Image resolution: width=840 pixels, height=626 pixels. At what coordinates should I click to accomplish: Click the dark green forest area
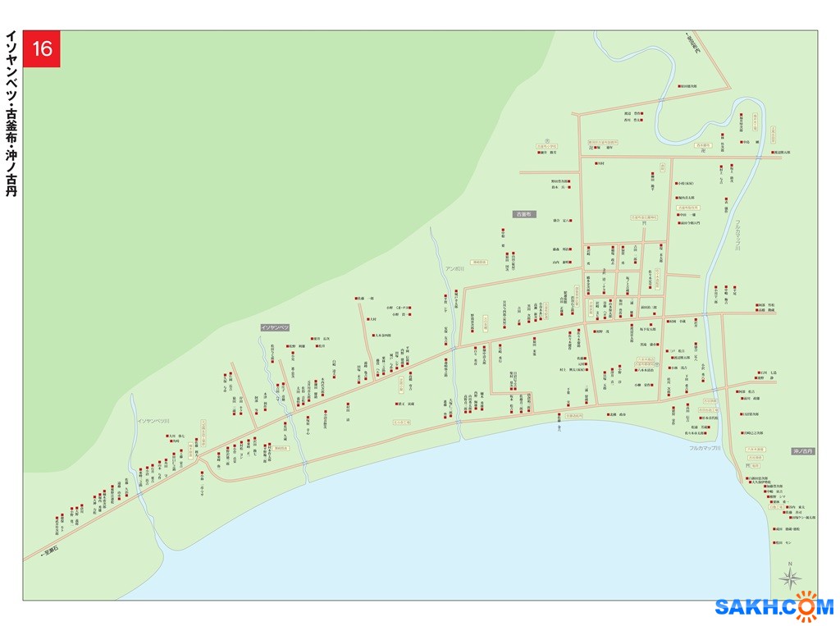coord(205,164)
